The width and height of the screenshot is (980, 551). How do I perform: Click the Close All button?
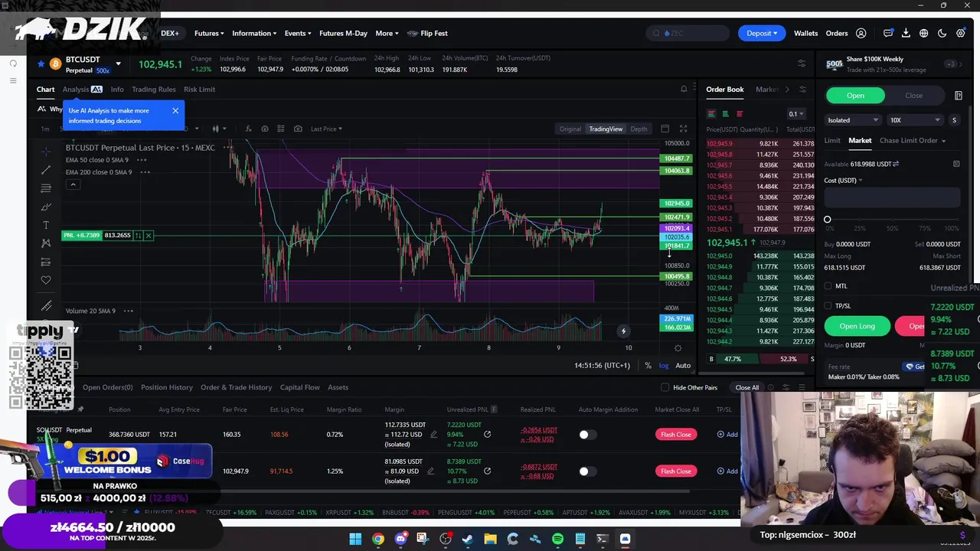(747, 387)
